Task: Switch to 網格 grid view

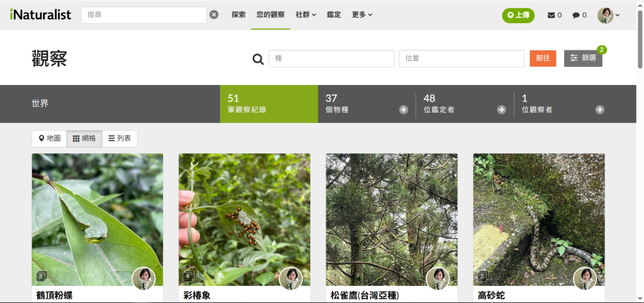Action: (84, 139)
